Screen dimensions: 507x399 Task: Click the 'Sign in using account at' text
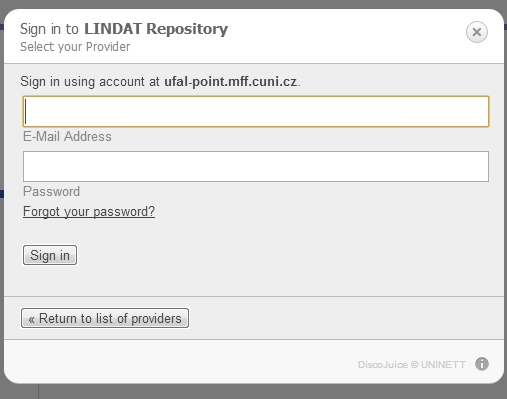click(90, 81)
